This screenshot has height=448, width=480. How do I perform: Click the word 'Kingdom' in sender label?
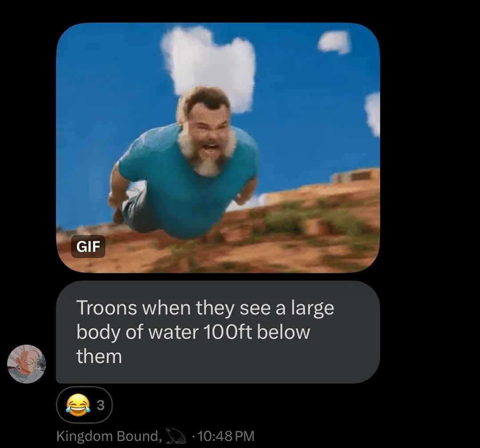(85, 436)
